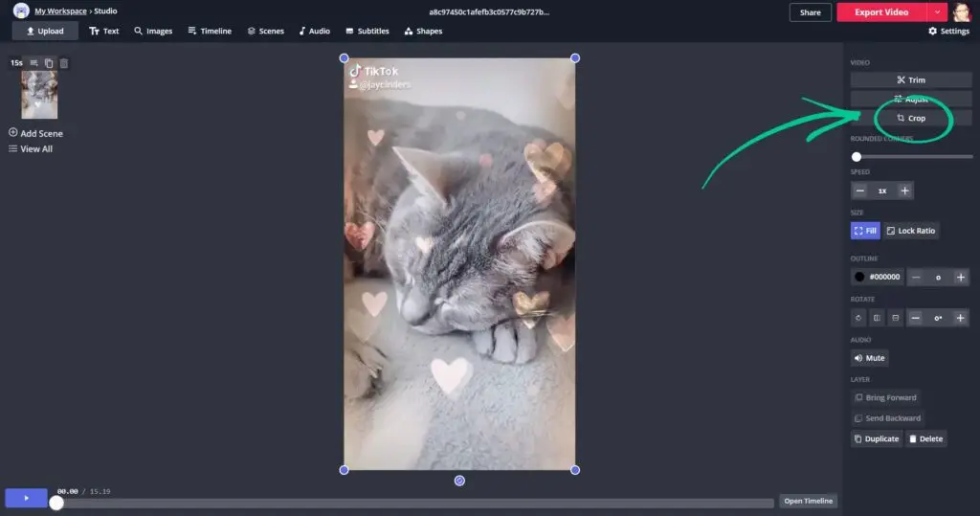
Task: Click the black outline color swatch
Action: point(859,277)
